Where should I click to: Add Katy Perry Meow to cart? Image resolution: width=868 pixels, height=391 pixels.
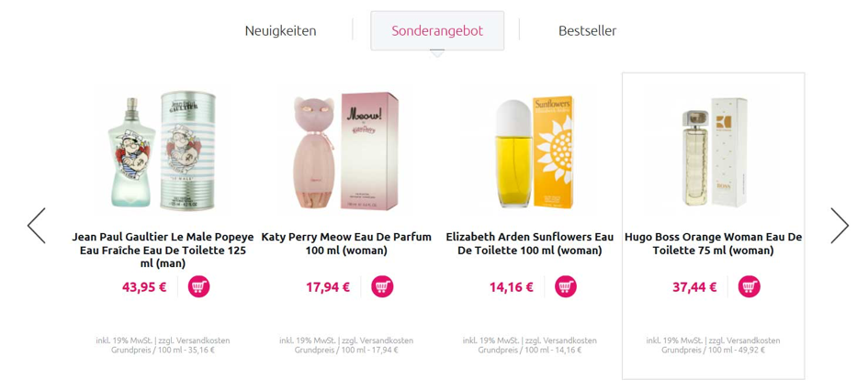[x=382, y=286]
